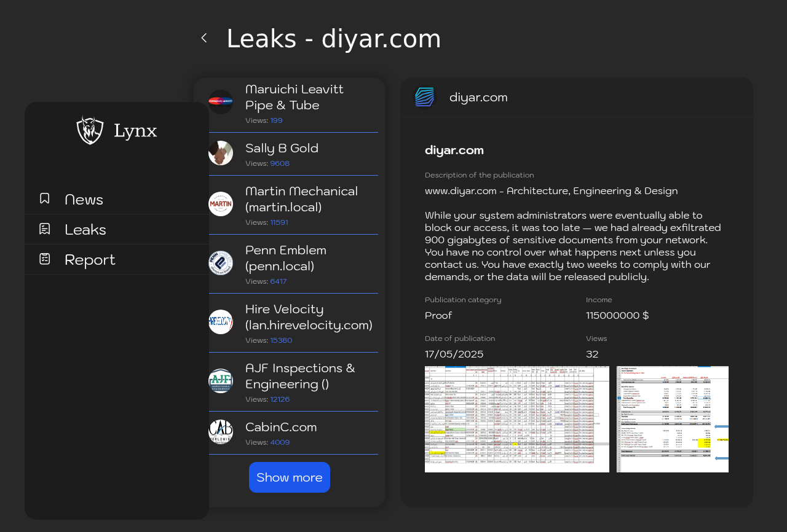
Task: Open the CabinC.com entry
Action: pyautogui.click(x=293, y=433)
